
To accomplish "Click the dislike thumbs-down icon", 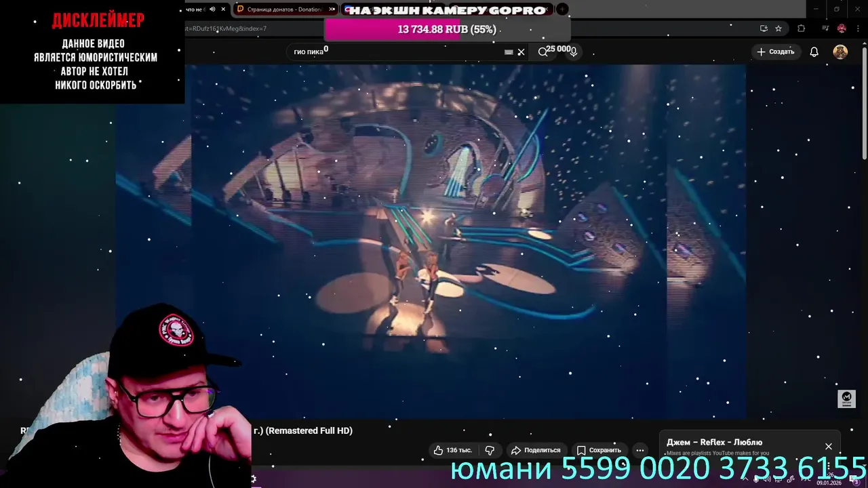I will (490, 450).
